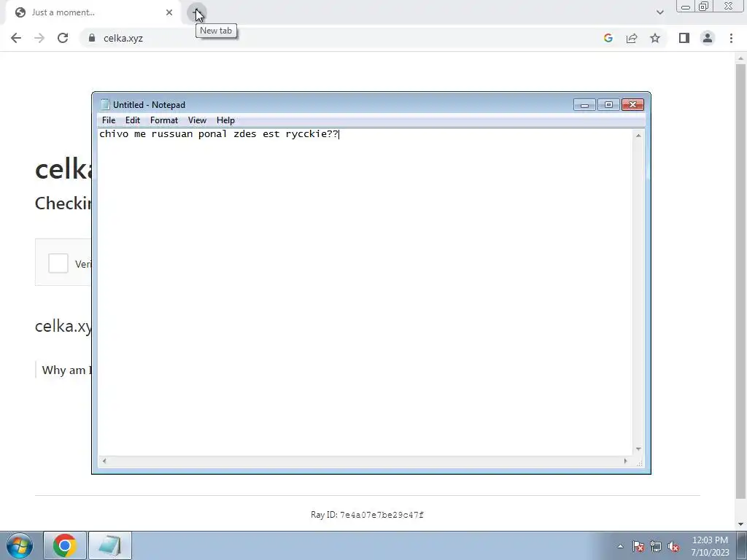Click the forward navigation arrow

tap(39, 38)
